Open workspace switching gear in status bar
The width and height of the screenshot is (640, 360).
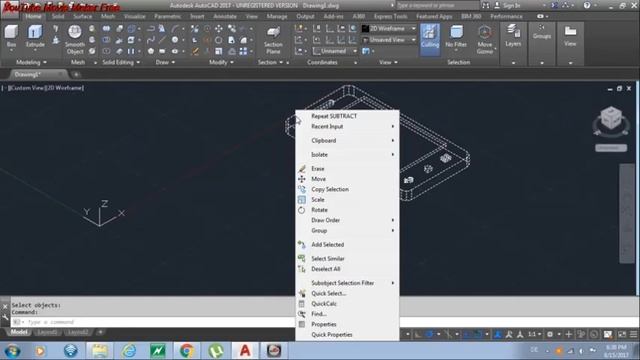550,334
